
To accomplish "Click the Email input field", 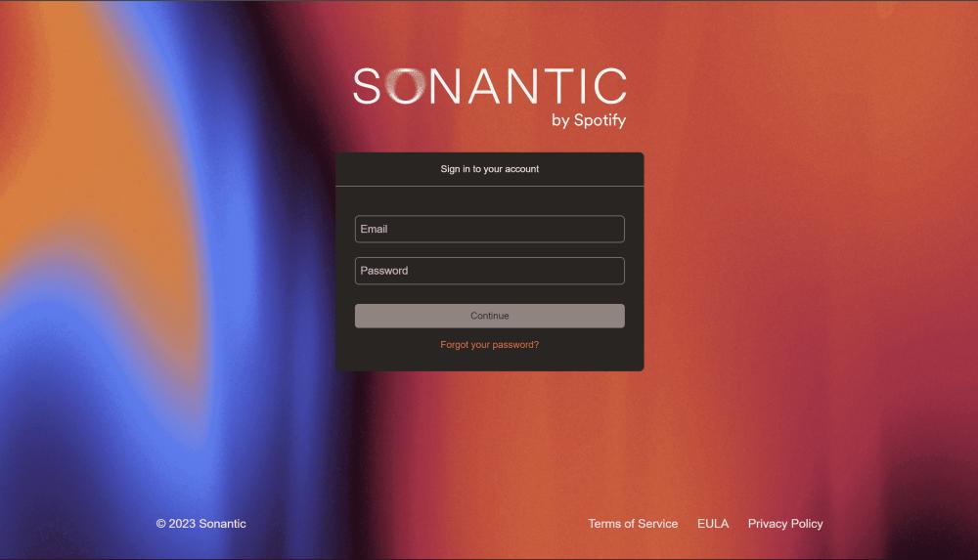I will [x=490, y=229].
